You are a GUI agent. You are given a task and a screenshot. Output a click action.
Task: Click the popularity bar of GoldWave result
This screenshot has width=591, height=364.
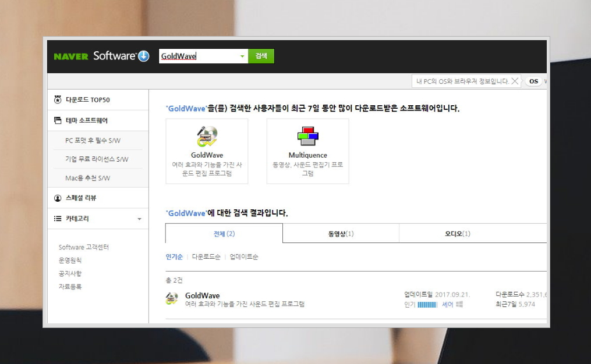(x=427, y=305)
